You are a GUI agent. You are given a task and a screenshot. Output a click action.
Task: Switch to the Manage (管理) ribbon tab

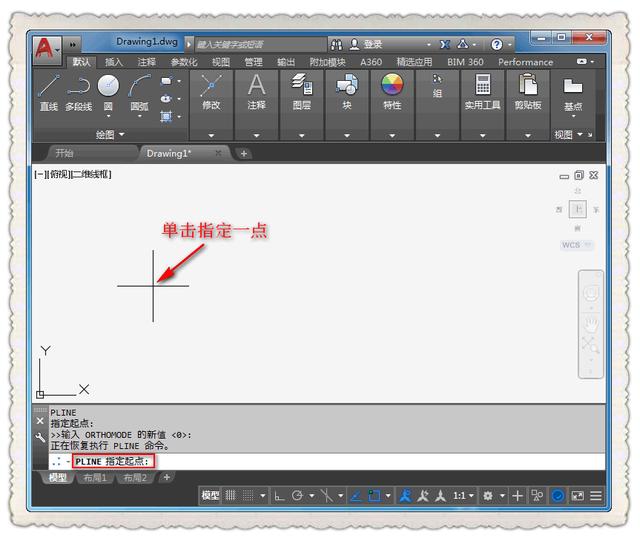(253, 62)
